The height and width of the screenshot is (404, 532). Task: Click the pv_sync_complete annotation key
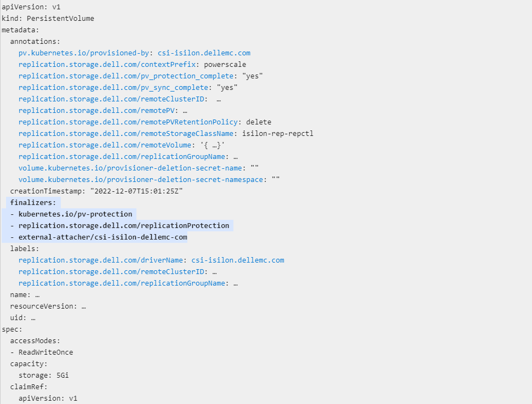click(x=113, y=88)
